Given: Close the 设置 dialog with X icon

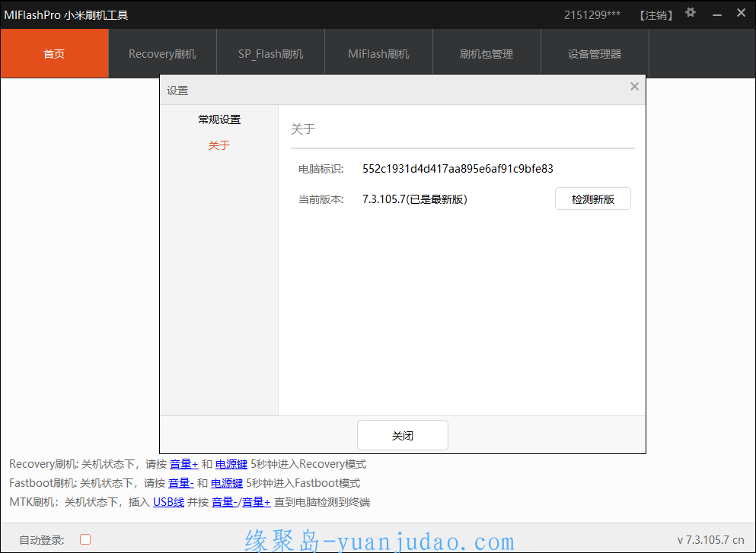Looking at the screenshot, I should 634,87.
